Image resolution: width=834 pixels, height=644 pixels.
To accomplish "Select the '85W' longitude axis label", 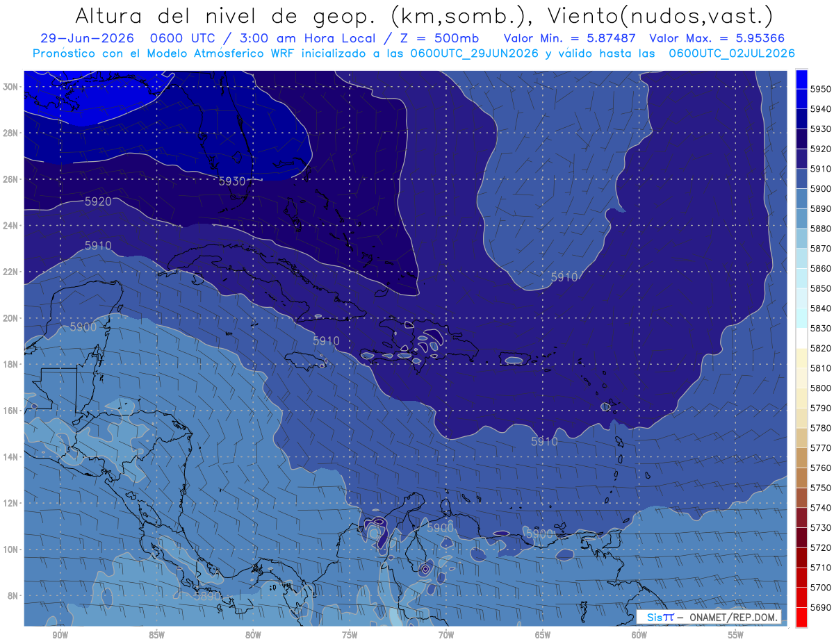I will 156,635.
